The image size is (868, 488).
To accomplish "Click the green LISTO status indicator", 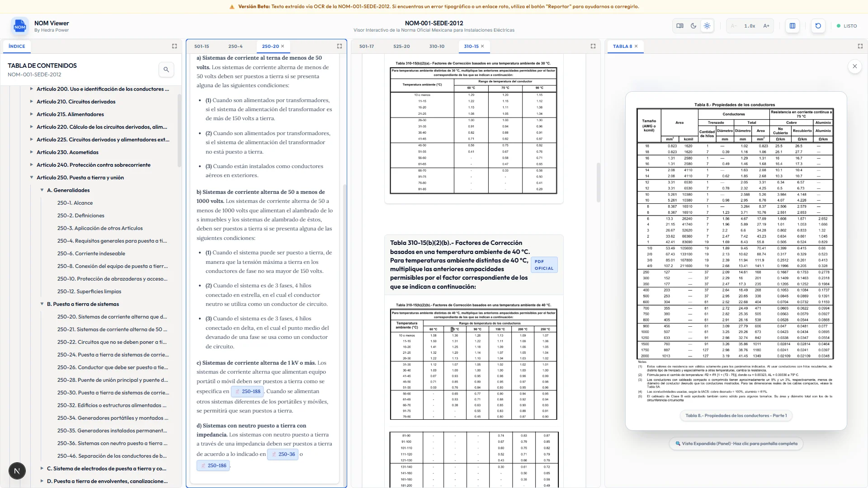I will pos(847,26).
